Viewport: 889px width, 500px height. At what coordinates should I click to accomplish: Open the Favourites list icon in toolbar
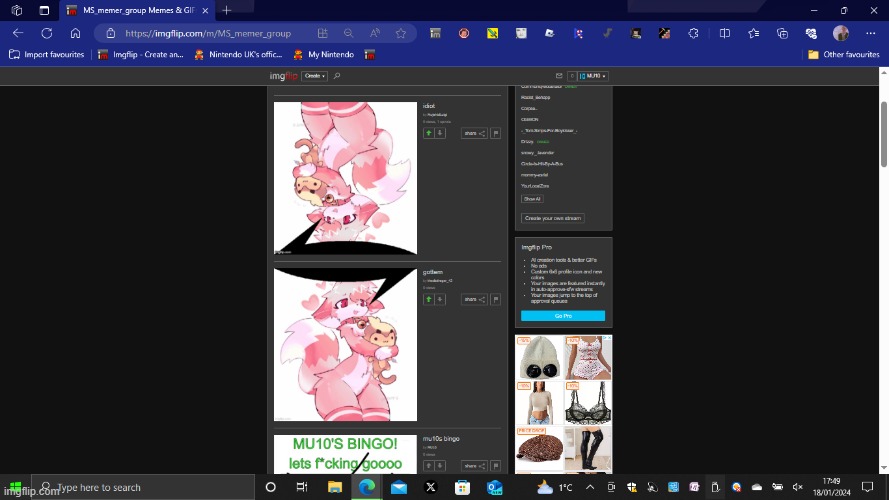tap(753, 33)
